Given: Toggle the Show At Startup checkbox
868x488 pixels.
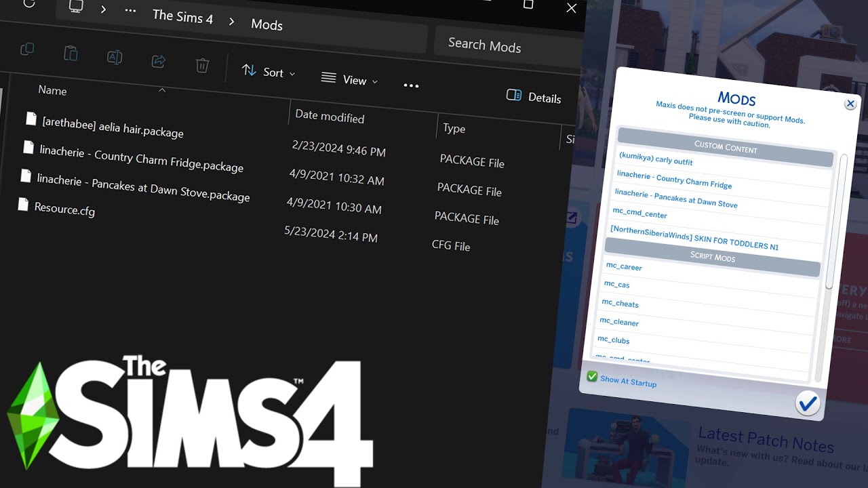Looking at the screenshot, I should pyautogui.click(x=592, y=377).
